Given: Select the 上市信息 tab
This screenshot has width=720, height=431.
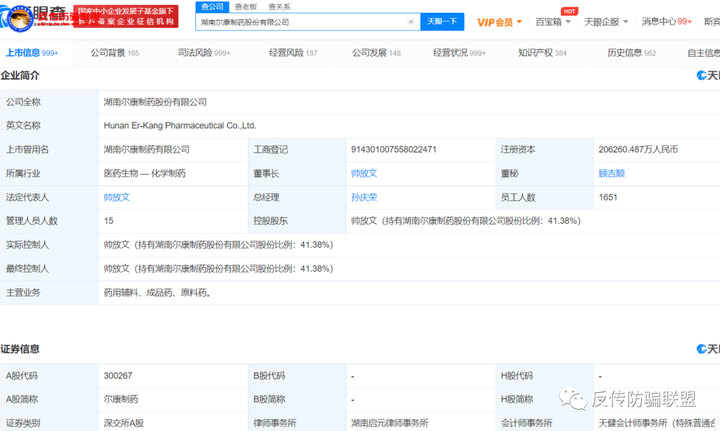Looking at the screenshot, I should [x=32, y=53].
